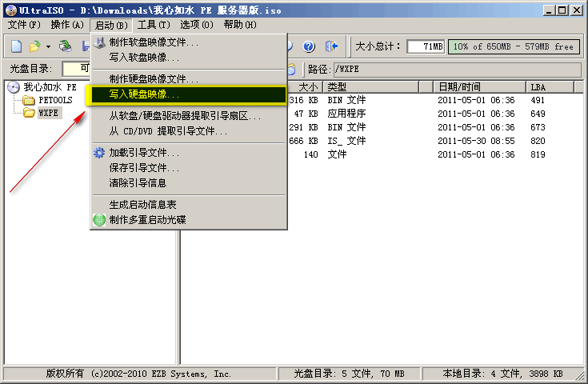Open the 选项(O) menu
This screenshot has height=384, width=588.
pos(197,25)
